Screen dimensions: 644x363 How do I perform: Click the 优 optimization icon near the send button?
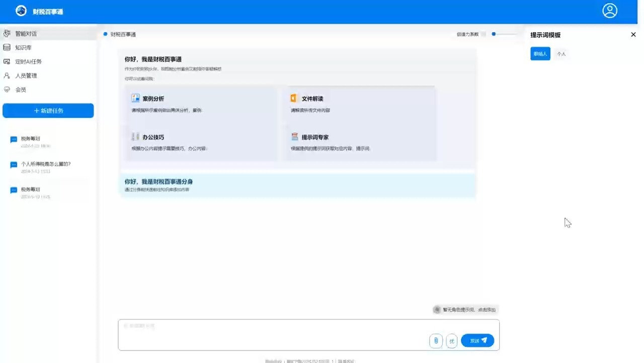(x=451, y=340)
